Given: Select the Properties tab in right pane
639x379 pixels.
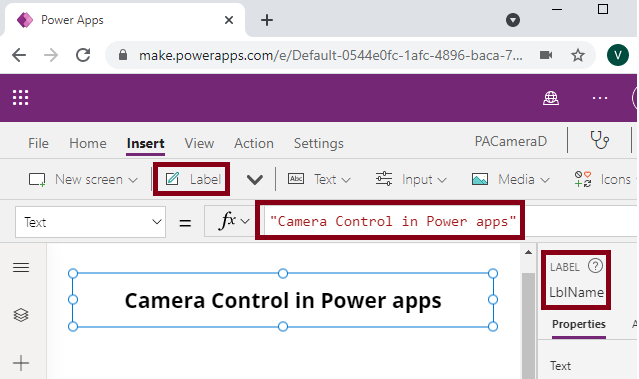Looking at the screenshot, I should [579, 324].
